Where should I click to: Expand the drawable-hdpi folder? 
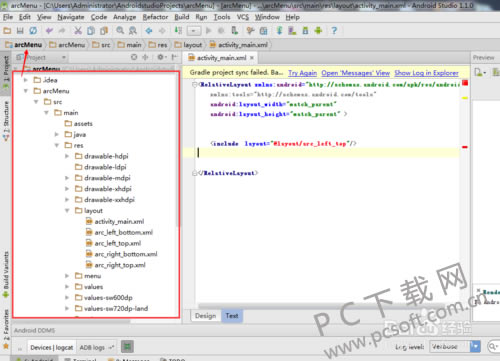pyautogui.click(x=67, y=156)
